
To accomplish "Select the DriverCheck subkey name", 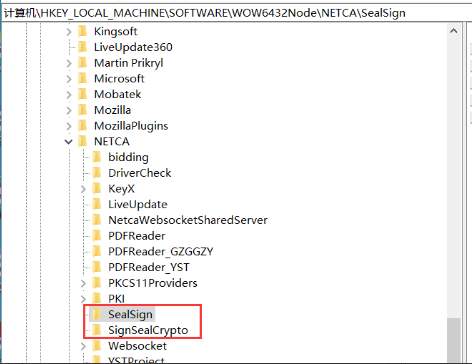I will [140, 173].
